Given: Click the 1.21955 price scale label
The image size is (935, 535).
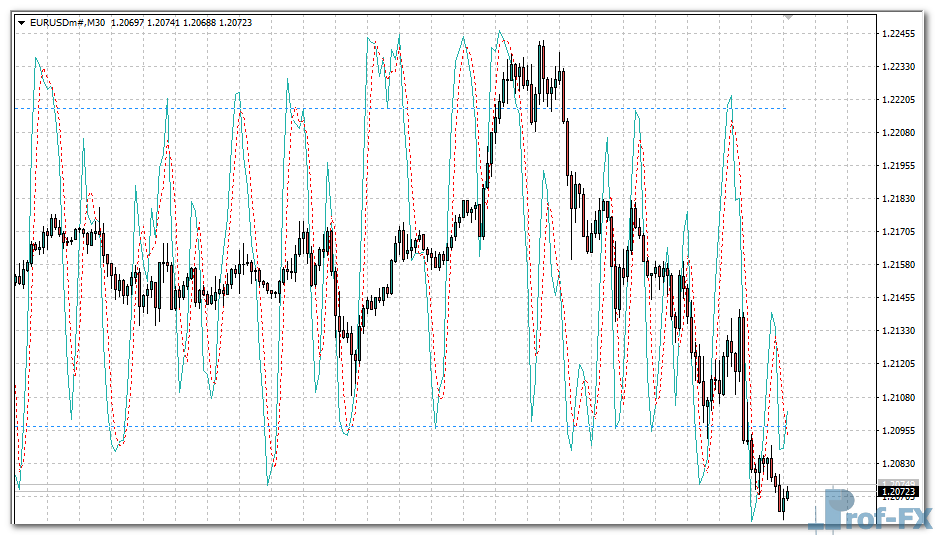Looking at the screenshot, I should (900, 166).
